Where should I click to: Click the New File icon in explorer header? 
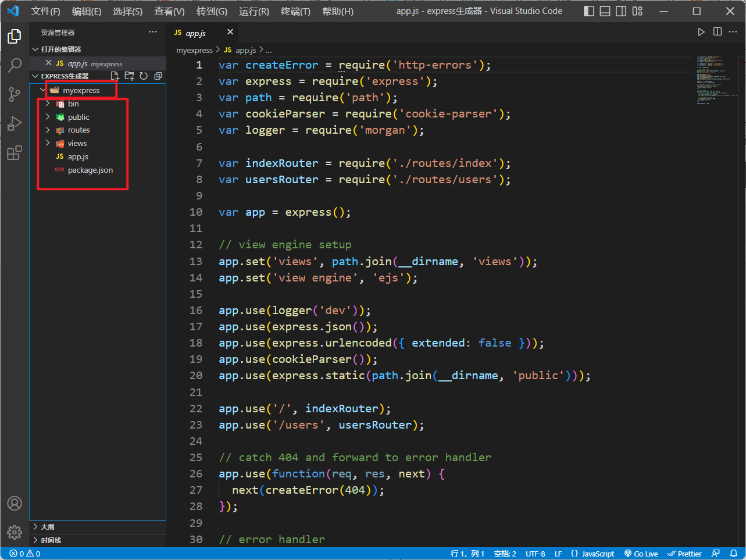[115, 76]
